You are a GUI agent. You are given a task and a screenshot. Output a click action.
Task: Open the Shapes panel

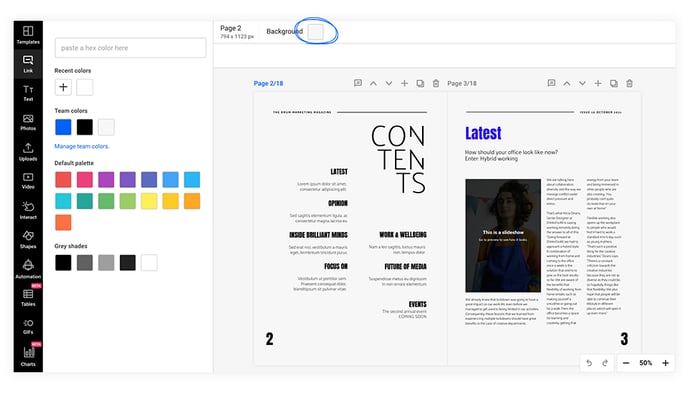[x=28, y=239]
